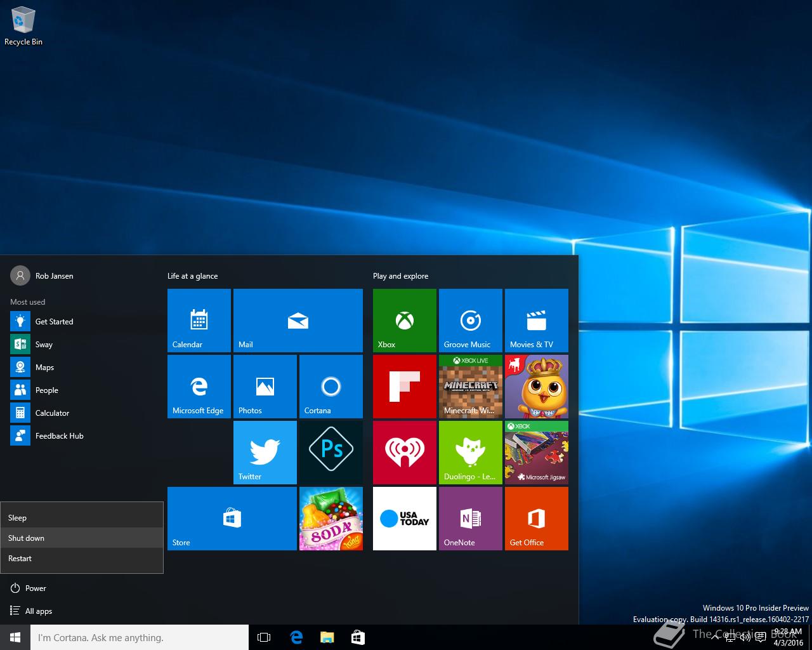Open the Duolingo tile
The image size is (812, 650).
pos(471,453)
